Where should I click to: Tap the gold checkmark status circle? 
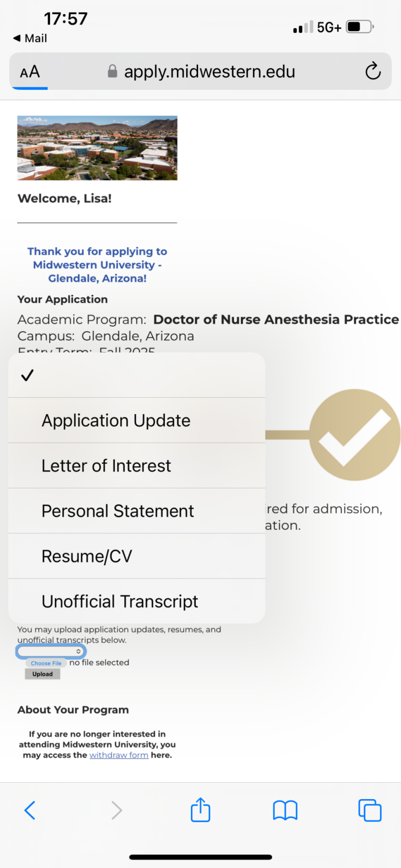coord(355,435)
